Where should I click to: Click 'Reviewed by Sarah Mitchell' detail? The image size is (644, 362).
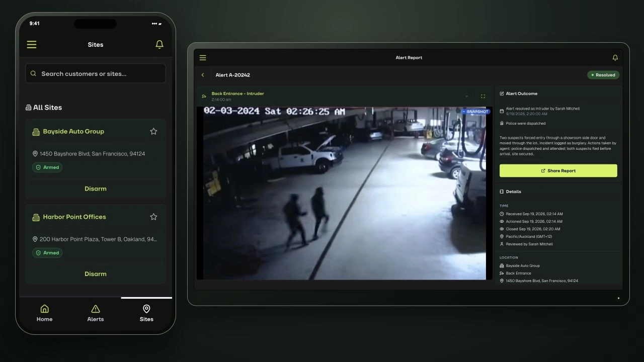529,244
